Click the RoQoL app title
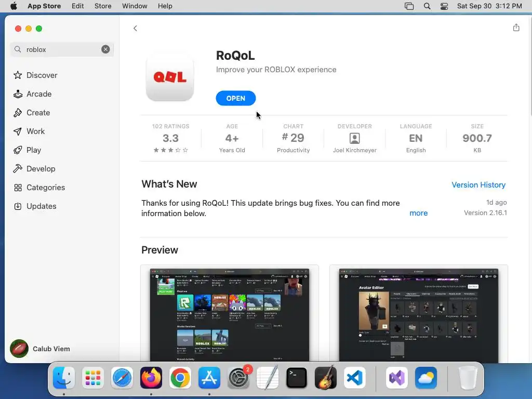Viewport: 532px width, 399px height. click(x=235, y=55)
